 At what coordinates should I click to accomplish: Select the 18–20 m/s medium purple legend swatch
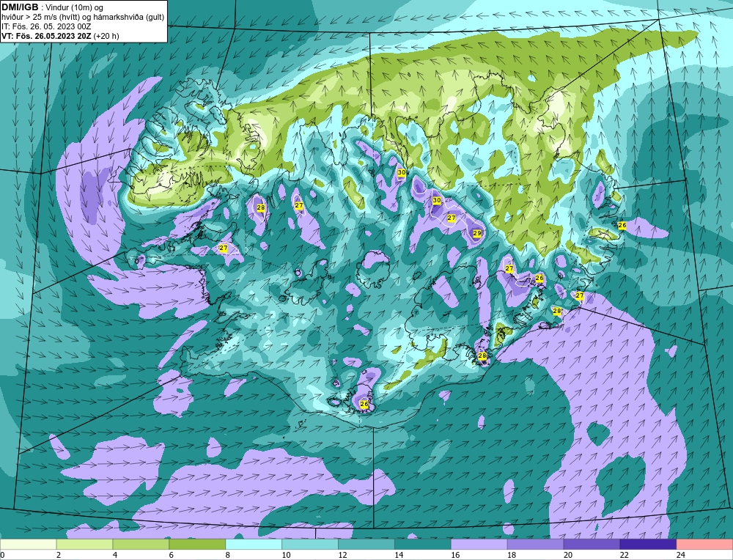[535, 545]
